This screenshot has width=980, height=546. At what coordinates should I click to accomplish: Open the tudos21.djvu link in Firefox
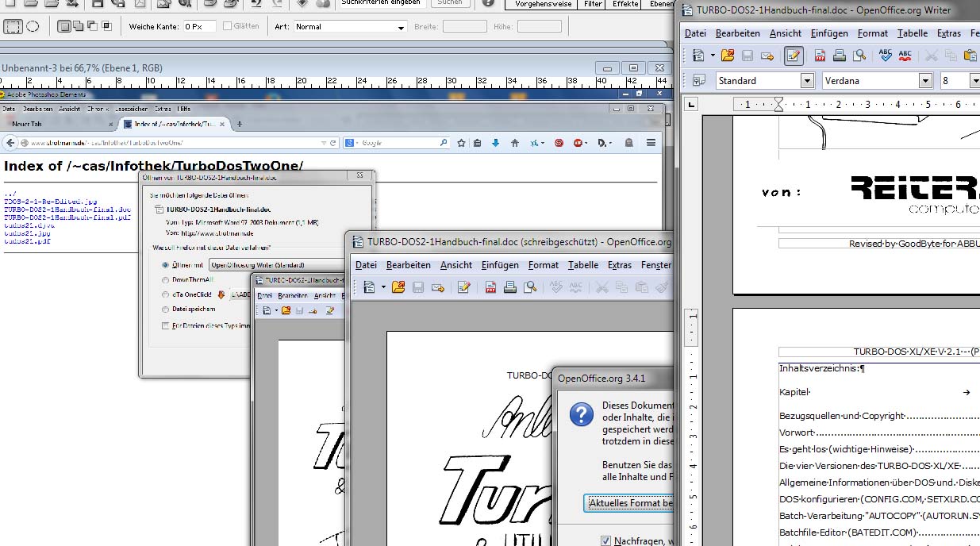click(28, 225)
